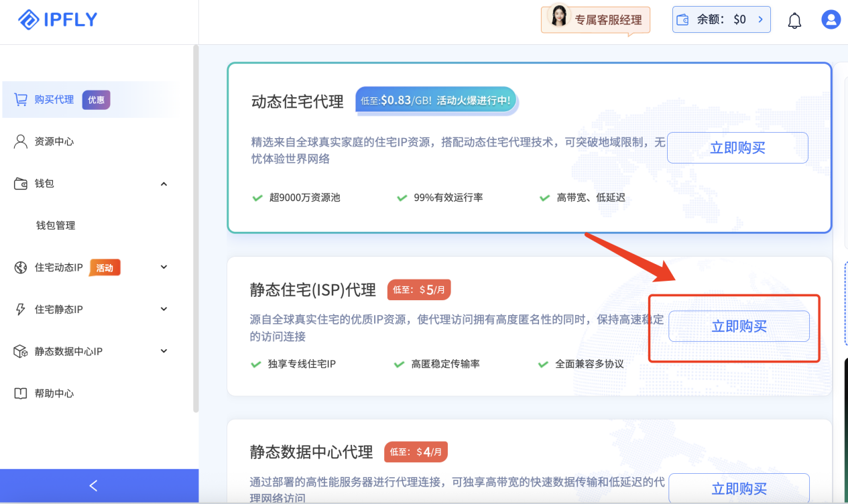Open 钱包管理 in the sidebar
The height and width of the screenshot is (504, 848).
(56, 225)
